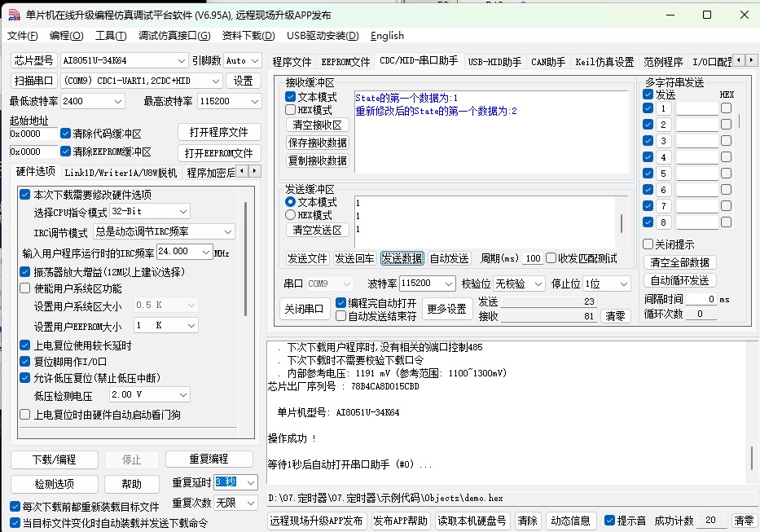Click multi-string send button number 5
The height and width of the screenshot is (532, 760).
point(663,174)
